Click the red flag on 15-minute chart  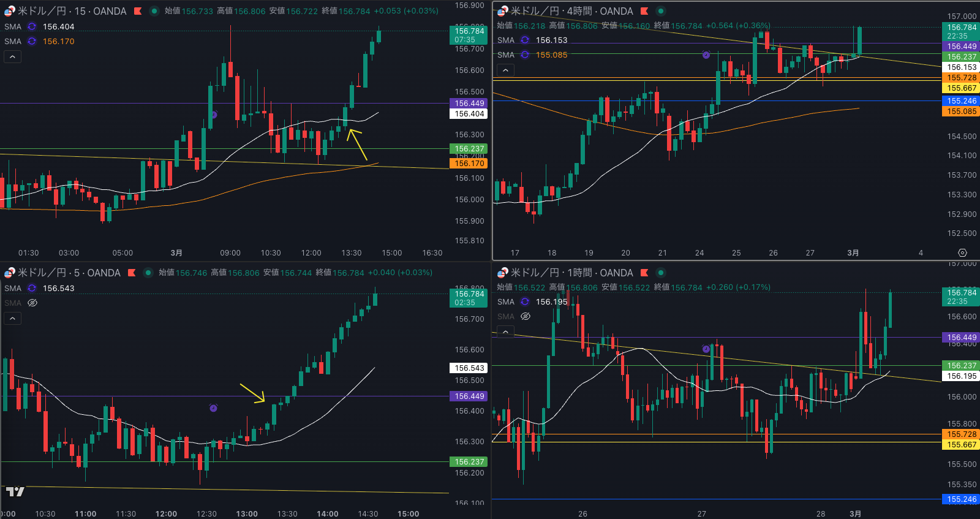[x=138, y=11]
